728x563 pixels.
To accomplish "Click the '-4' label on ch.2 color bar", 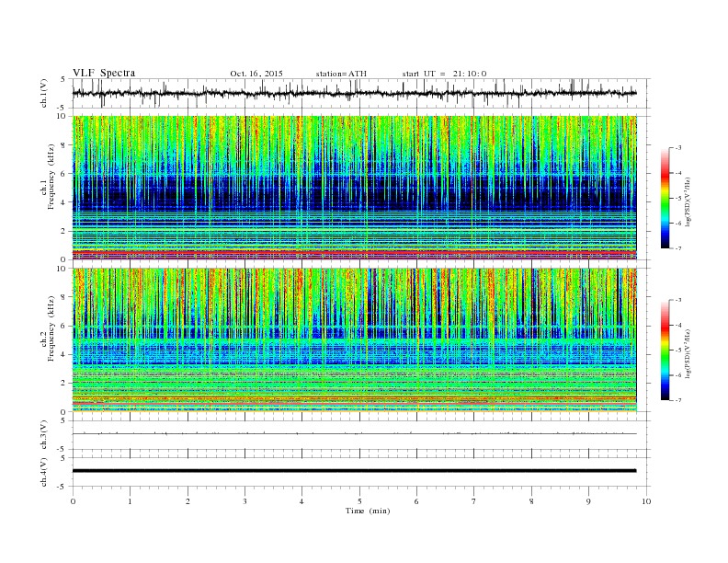I will coord(678,325).
